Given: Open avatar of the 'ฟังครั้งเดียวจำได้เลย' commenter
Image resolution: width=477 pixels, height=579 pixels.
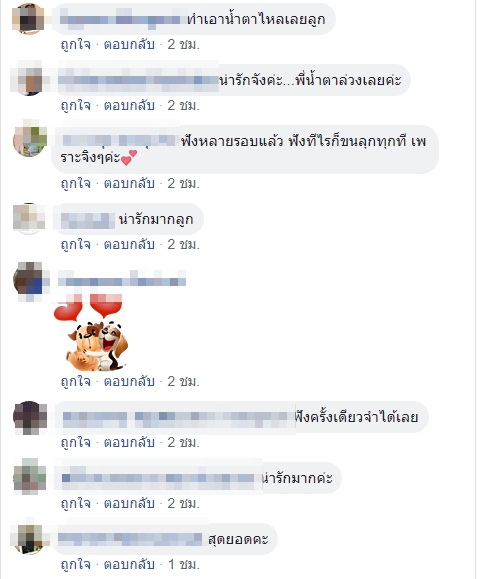Looking at the screenshot, I should tap(30, 417).
